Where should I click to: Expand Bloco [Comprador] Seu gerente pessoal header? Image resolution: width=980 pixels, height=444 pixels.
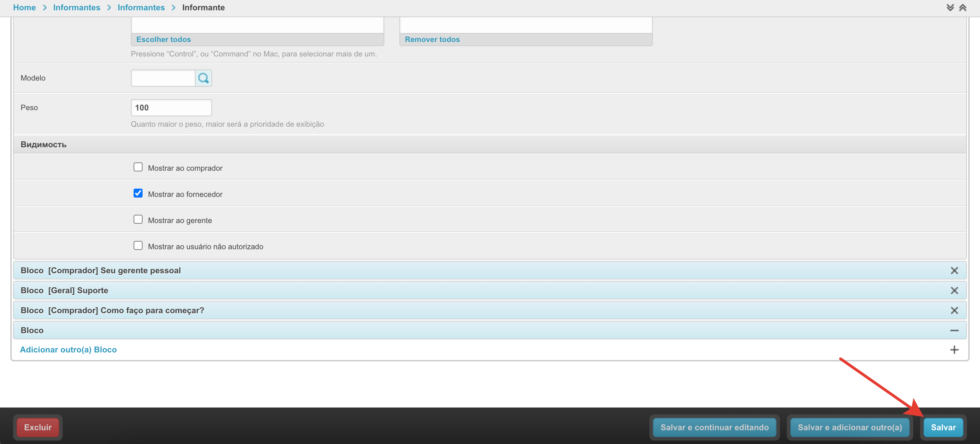(101, 270)
